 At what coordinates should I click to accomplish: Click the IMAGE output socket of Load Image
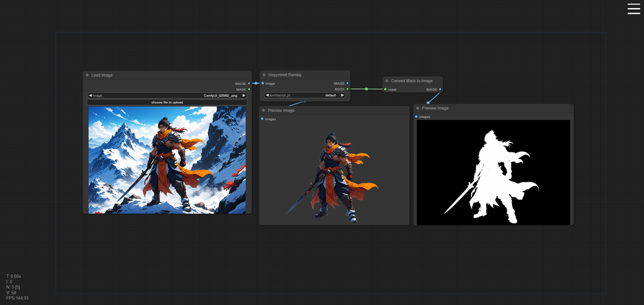(249, 84)
